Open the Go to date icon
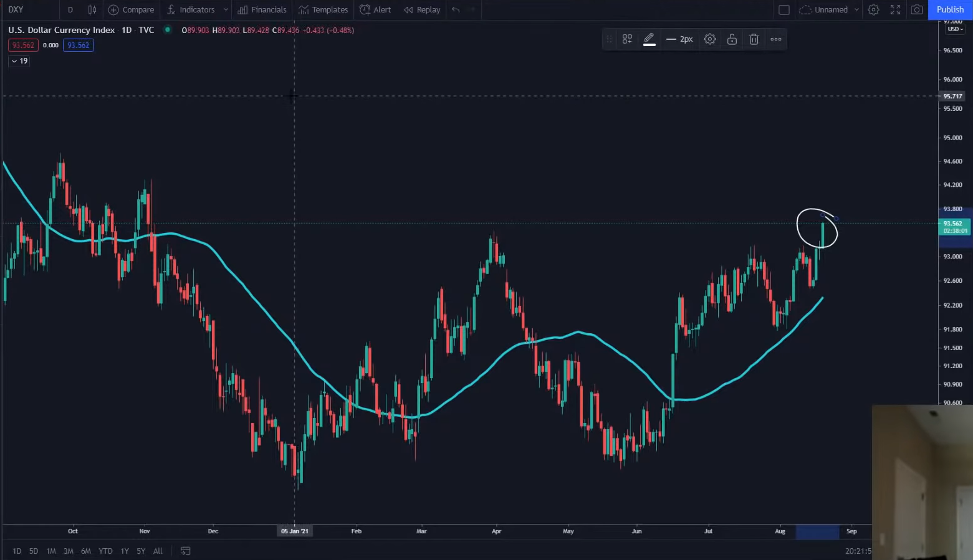The height and width of the screenshot is (560, 973). click(186, 551)
